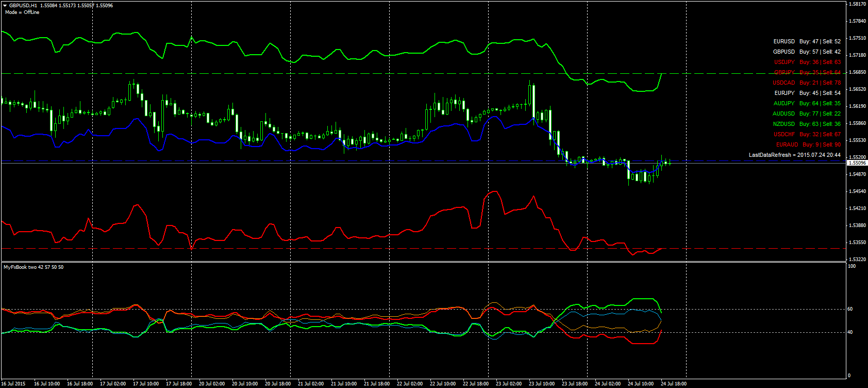Click the '22 Jul 18:00' time label
This screenshot has height=388, width=868.
[x=476, y=384]
